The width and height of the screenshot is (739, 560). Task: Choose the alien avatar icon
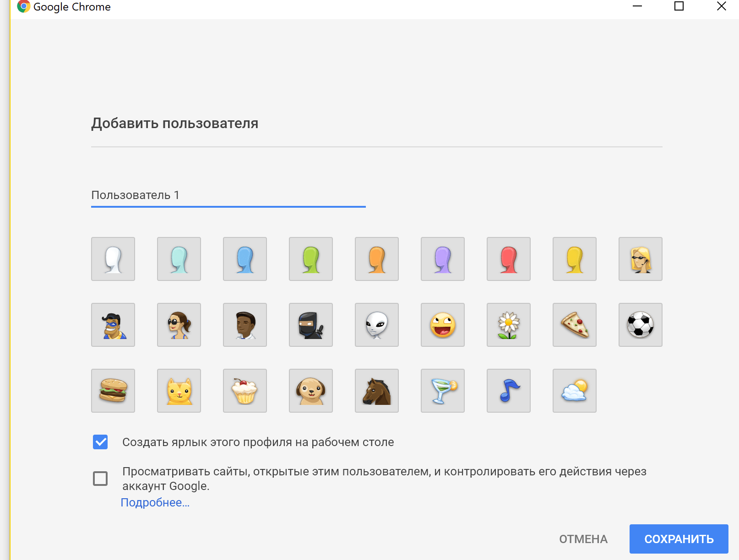tap(377, 325)
